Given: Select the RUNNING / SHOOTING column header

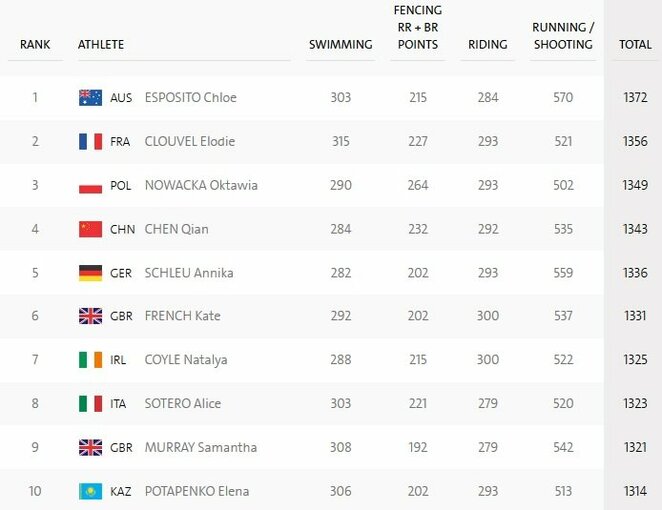Looking at the screenshot, I should pos(563,36).
